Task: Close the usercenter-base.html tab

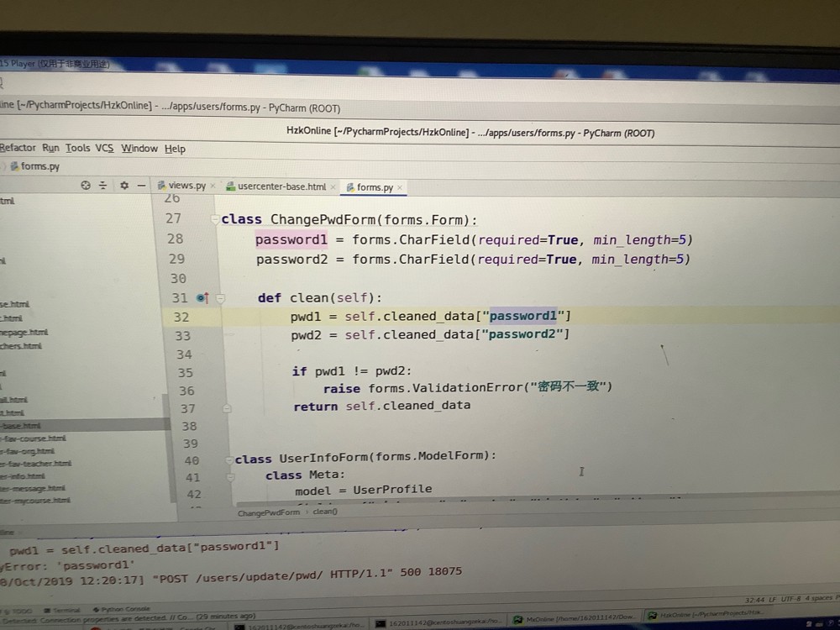Action: pyautogui.click(x=333, y=187)
